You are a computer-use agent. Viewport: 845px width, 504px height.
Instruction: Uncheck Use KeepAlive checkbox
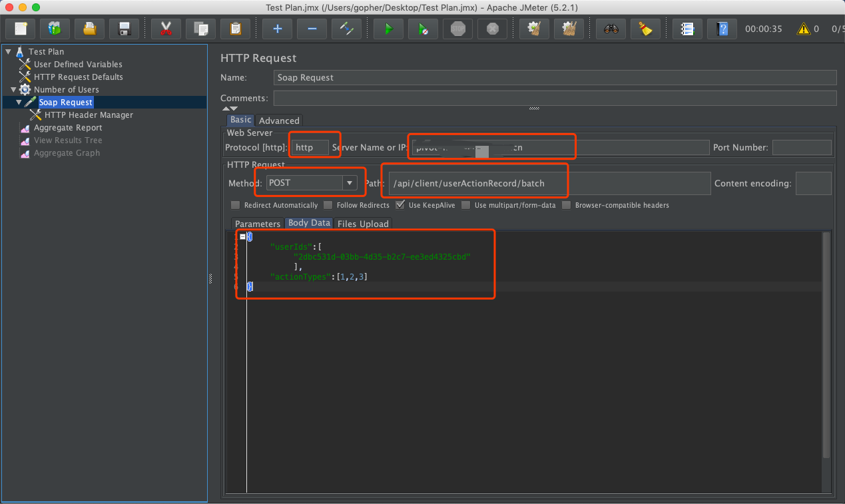pyautogui.click(x=400, y=205)
